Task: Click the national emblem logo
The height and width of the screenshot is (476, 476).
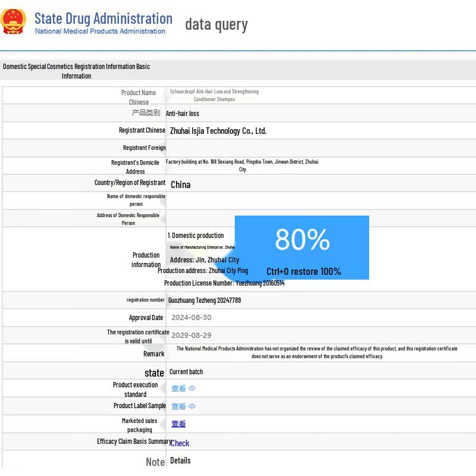Action: (x=13, y=21)
